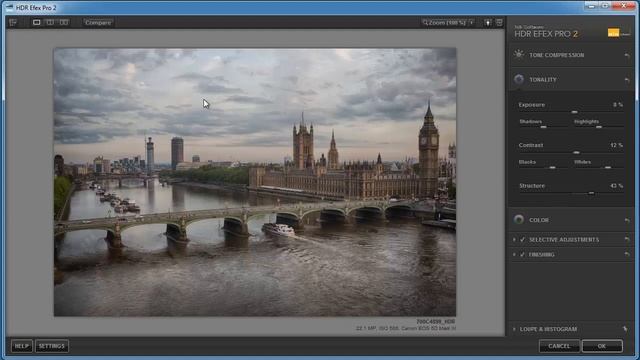
Task: Expand Loupe & Histogram with its triangle
Action: (x=514, y=329)
